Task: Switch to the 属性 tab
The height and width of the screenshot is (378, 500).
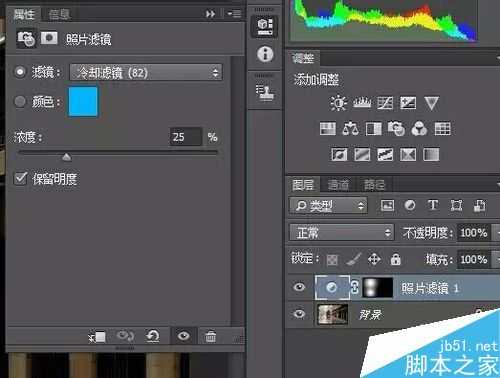Action: click(x=24, y=15)
